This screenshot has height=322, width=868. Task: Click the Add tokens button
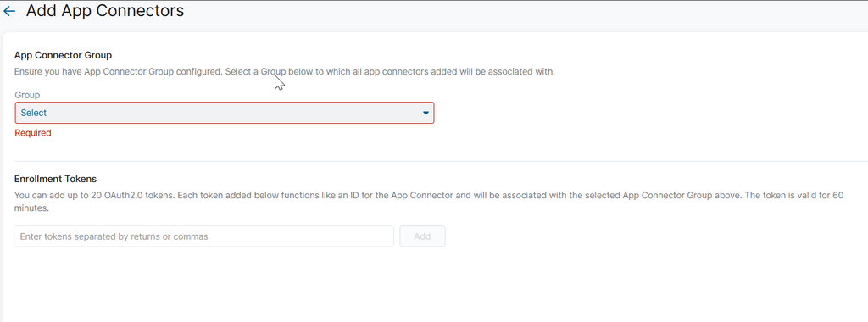click(422, 236)
